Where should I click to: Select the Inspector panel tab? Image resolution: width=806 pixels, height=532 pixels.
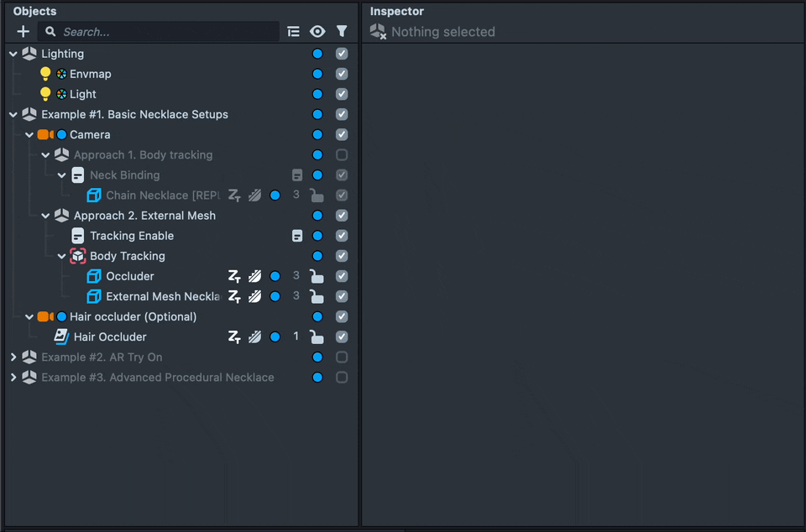click(397, 11)
